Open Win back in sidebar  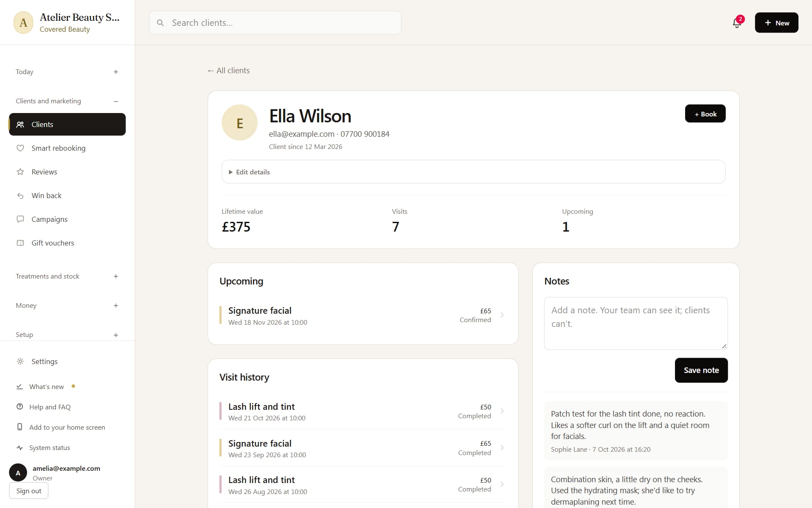pyautogui.click(x=67, y=196)
